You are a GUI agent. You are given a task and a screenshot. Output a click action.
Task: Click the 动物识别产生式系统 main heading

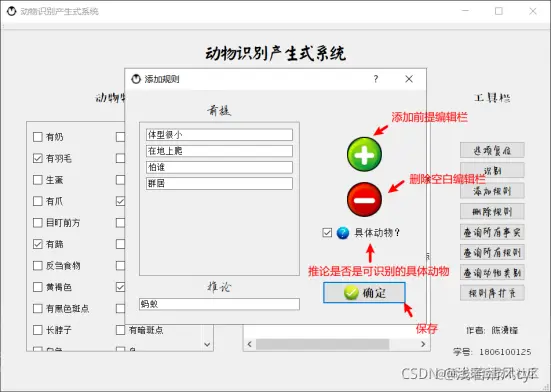[276, 54]
